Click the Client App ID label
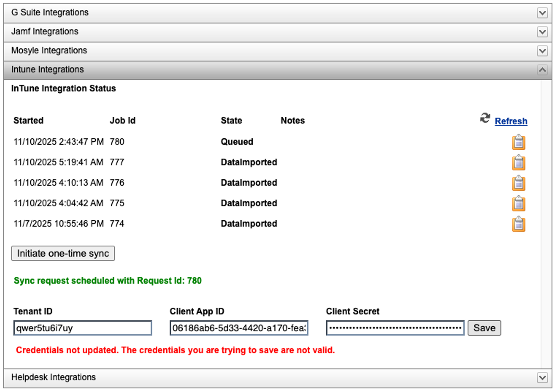556x392 pixels. pos(197,311)
